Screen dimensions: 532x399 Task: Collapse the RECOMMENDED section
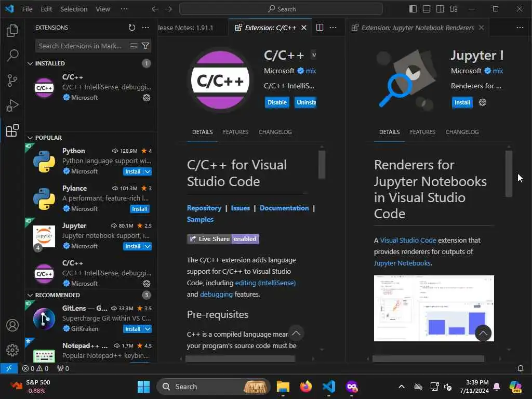click(x=30, y=295)
